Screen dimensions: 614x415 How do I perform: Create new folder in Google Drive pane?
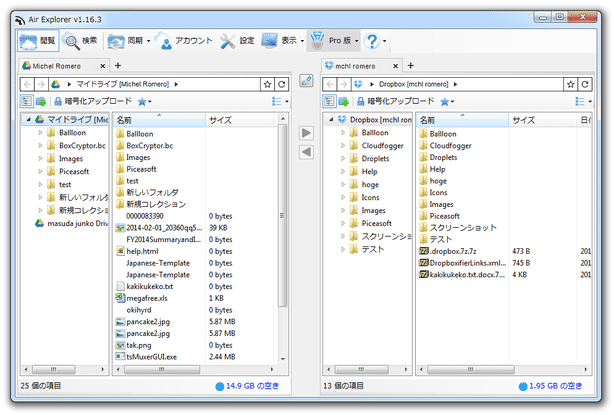[x=41, y=102]
